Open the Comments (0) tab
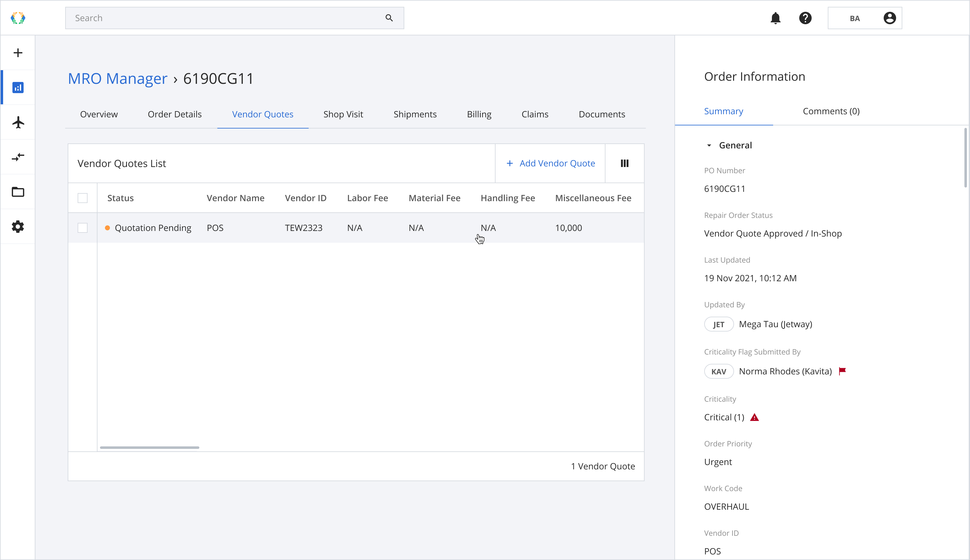Image resolution: width=970 pixels, height=560 pixels. pos(831,111)
